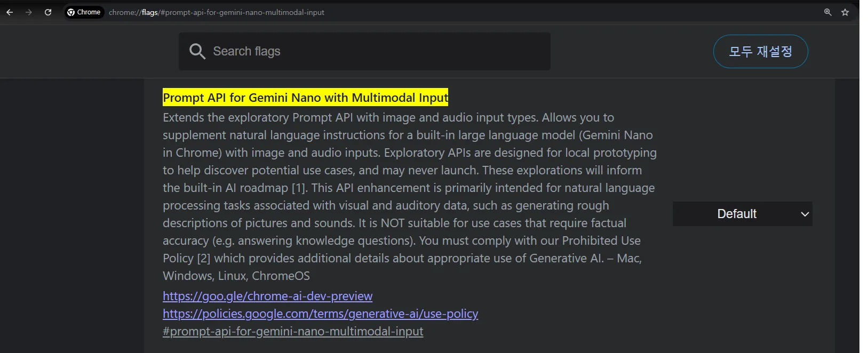868x353 pixels.
Task: Focus the Search flags input field
Action: click(x=364, y=51)
